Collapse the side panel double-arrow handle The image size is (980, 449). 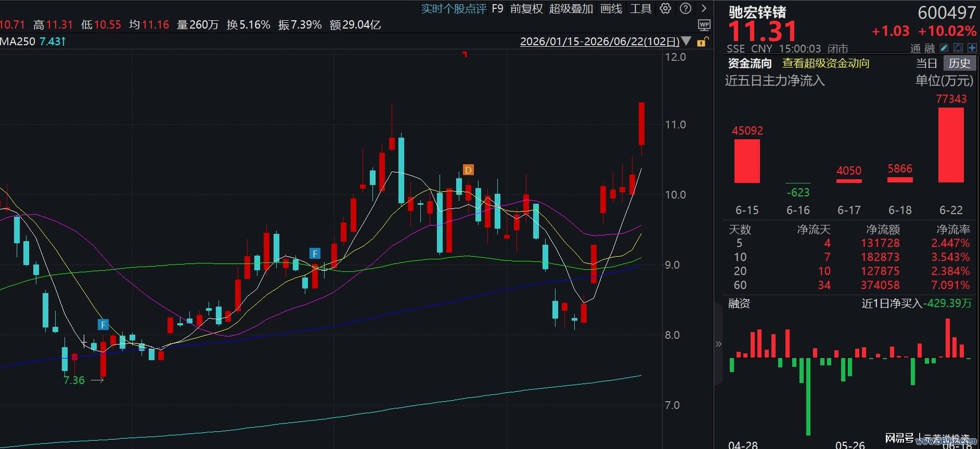[718, 344]
